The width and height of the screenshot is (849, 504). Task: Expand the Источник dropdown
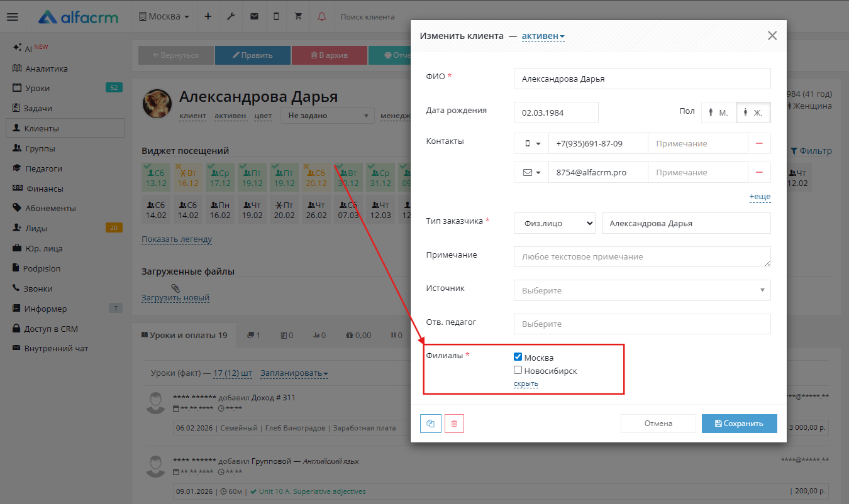click(x=641, y=290)
